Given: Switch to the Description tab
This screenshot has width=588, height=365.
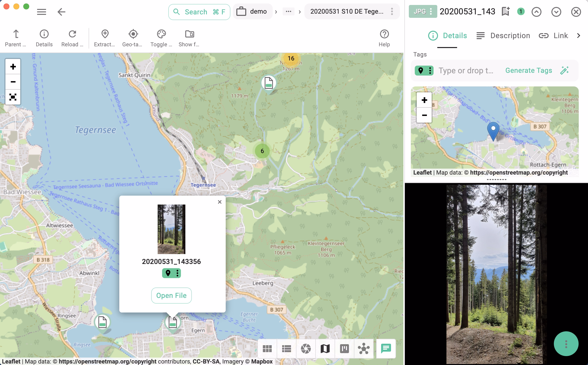Looking at the screenshot, I should tap(510, 35).
